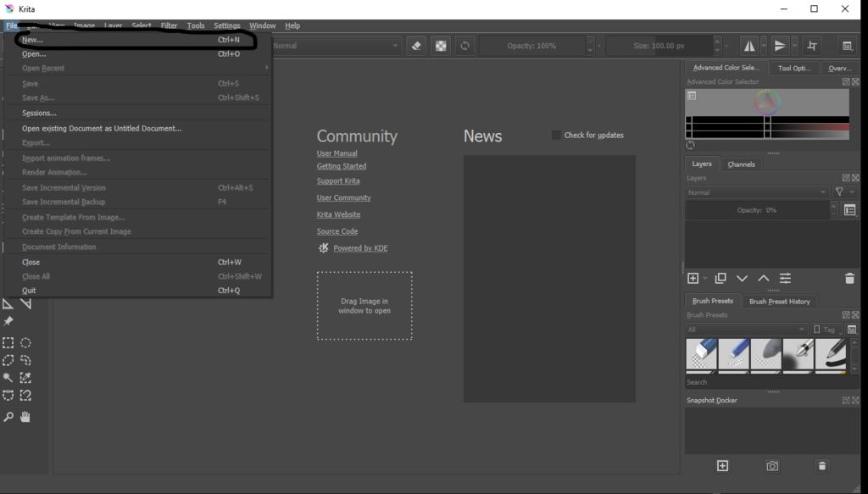Screen dimensions: 868x494
Task: Expand add layer dropdown arrow
Action: [705, 278]
